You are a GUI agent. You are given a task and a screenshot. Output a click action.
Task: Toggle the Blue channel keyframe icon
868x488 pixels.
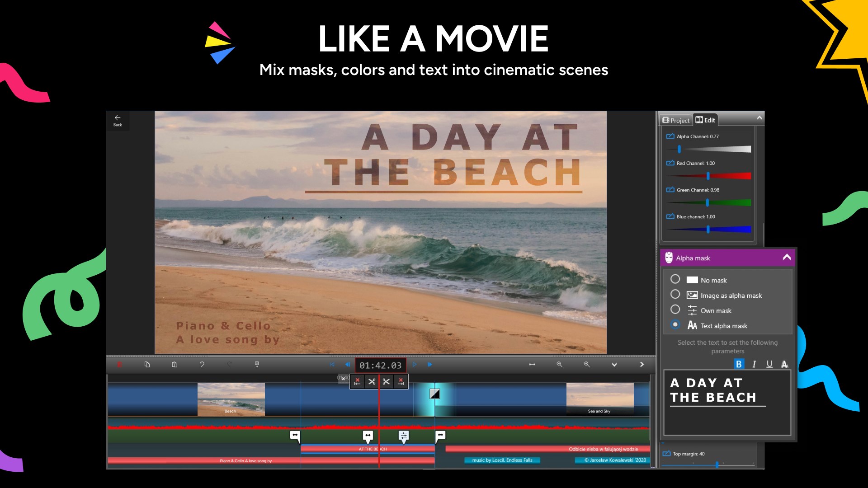point(670,216)
